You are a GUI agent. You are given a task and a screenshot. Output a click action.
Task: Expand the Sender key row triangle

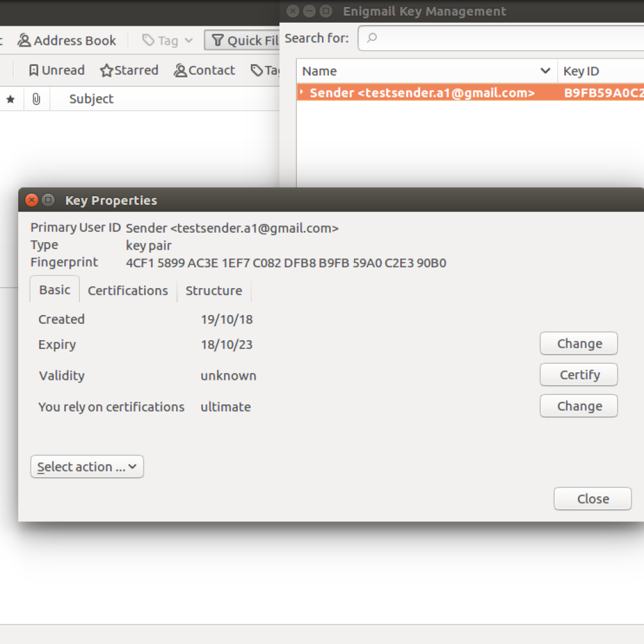click(x=302, y=92)
